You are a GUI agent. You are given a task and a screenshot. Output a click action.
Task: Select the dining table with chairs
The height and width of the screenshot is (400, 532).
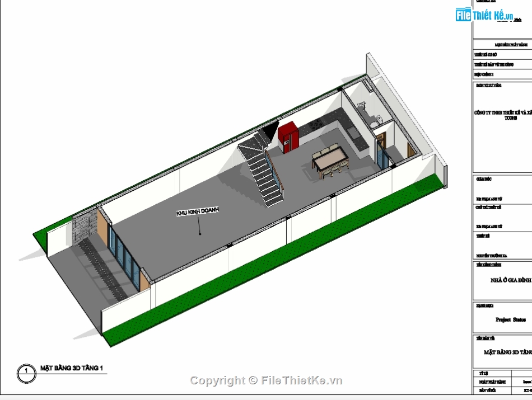(x=330, y=161)
